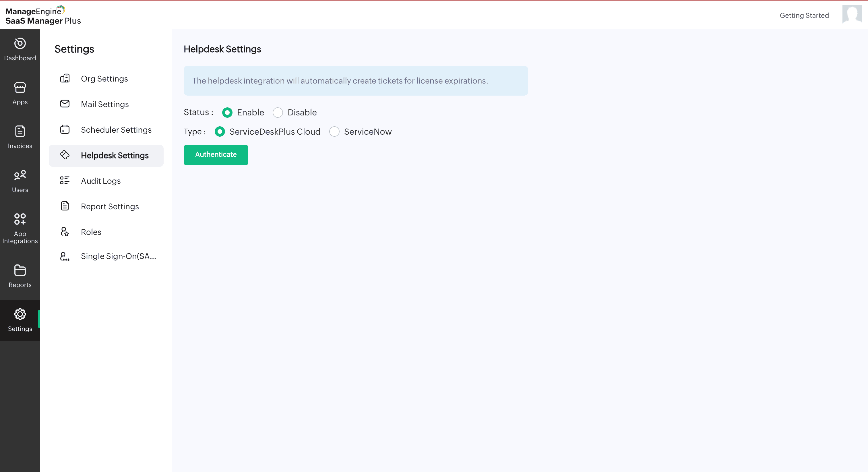Screen dimensions: 868x472
Task: Open the Getting Started link
Action: (x=804, y=16)
